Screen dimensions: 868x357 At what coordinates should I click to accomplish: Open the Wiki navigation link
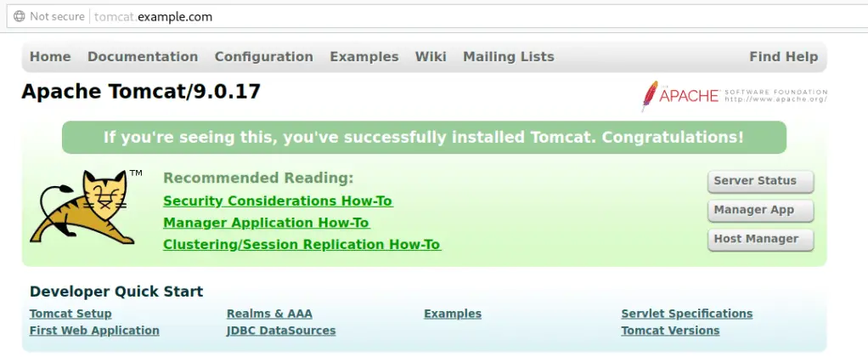(431, 57)
